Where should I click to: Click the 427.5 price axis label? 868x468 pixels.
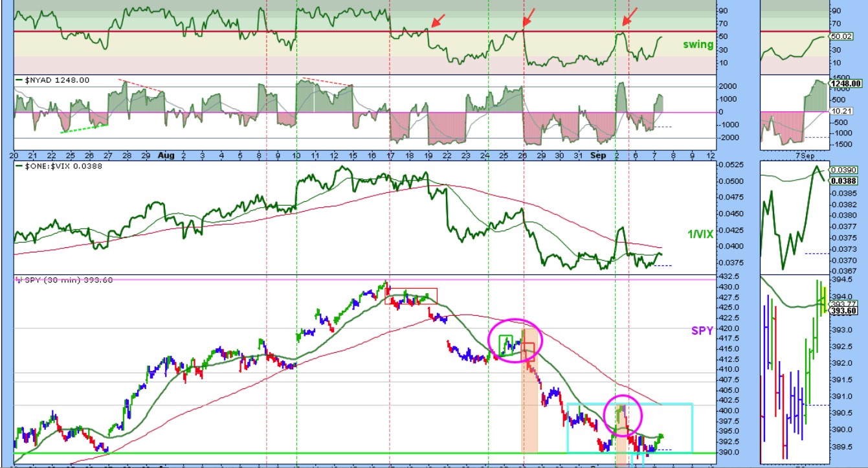[730, 298]
